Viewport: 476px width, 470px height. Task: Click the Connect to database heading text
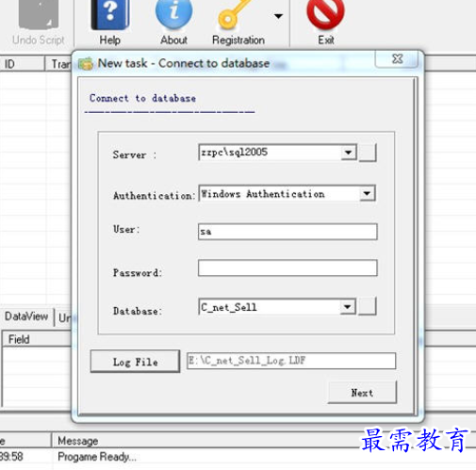click(142, 98)
